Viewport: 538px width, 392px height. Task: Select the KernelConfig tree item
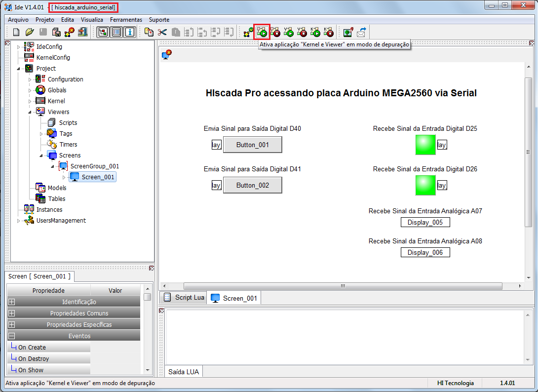click(x=53, y=57)
